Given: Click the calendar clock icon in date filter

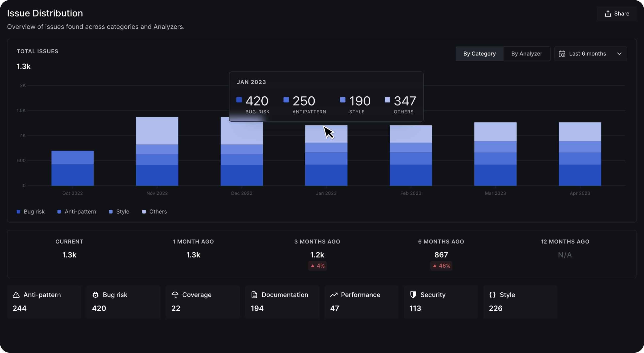Looking at the screenshot, I should click(x=562, y=54).
